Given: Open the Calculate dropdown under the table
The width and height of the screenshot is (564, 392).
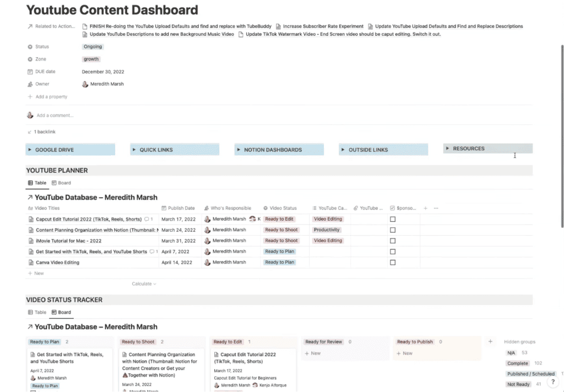Looking at the screenshot, I should [x=144, y=284].
